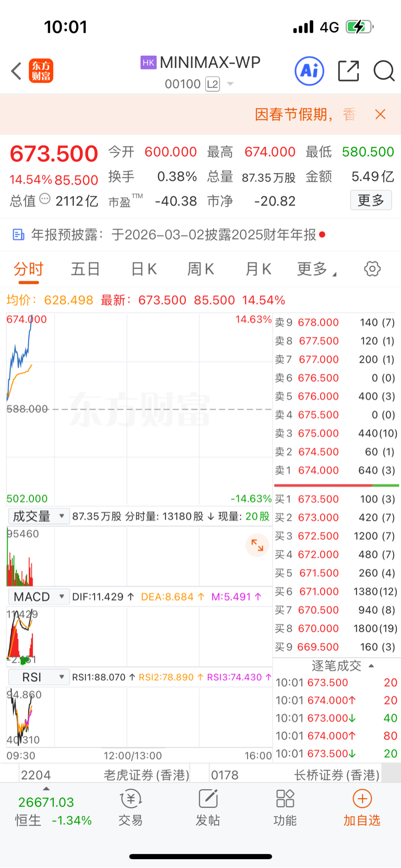Select 买9 669.500 order row

click(336, 647)
